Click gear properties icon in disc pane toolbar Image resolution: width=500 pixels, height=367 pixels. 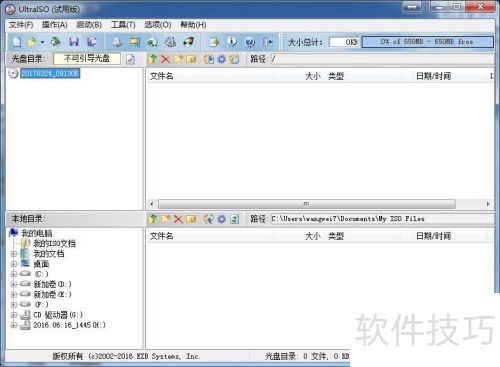click(222, 59)
